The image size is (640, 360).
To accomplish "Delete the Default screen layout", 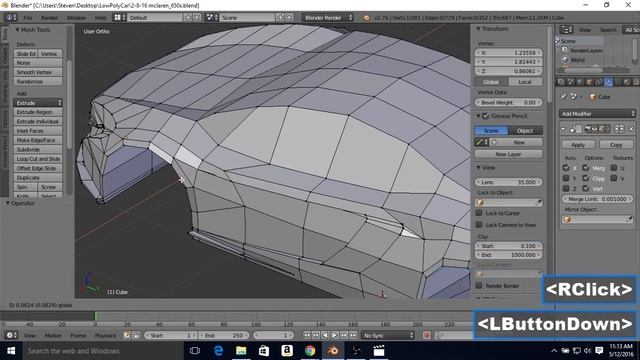I will (x=197, y=18).
